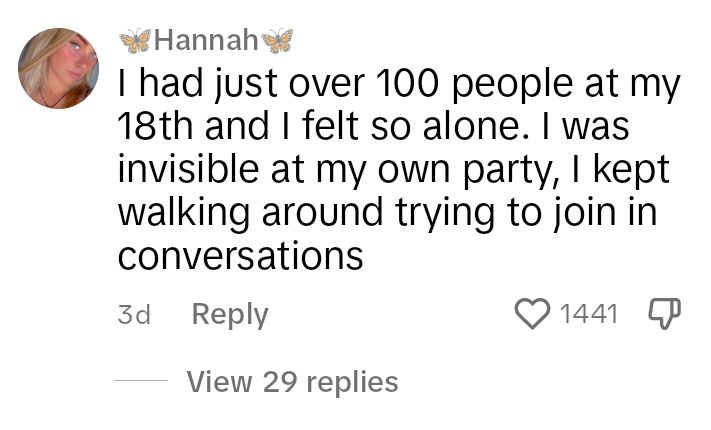
Task: Click the word 'walking' in the comment
Action: tap(184, 212)
